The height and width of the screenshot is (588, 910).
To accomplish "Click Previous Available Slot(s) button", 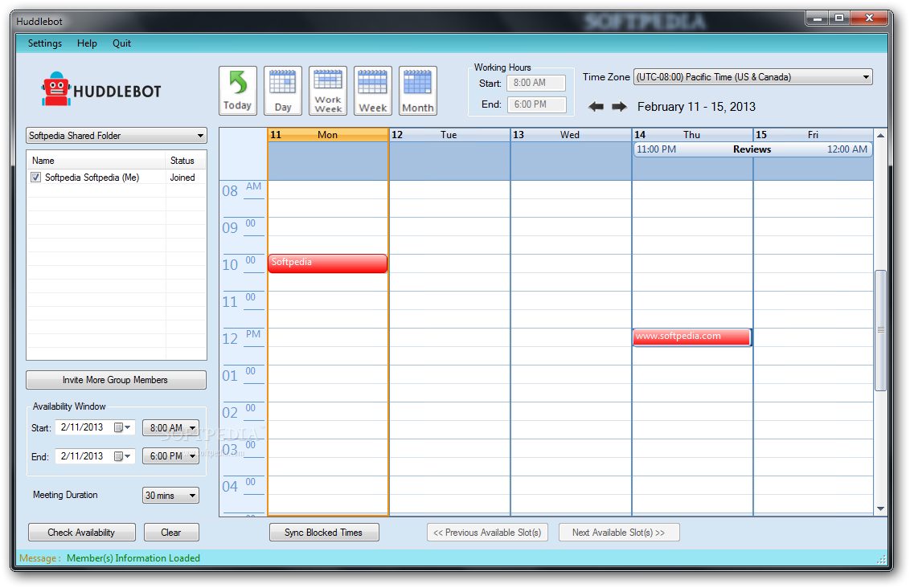I will point(487,533).
